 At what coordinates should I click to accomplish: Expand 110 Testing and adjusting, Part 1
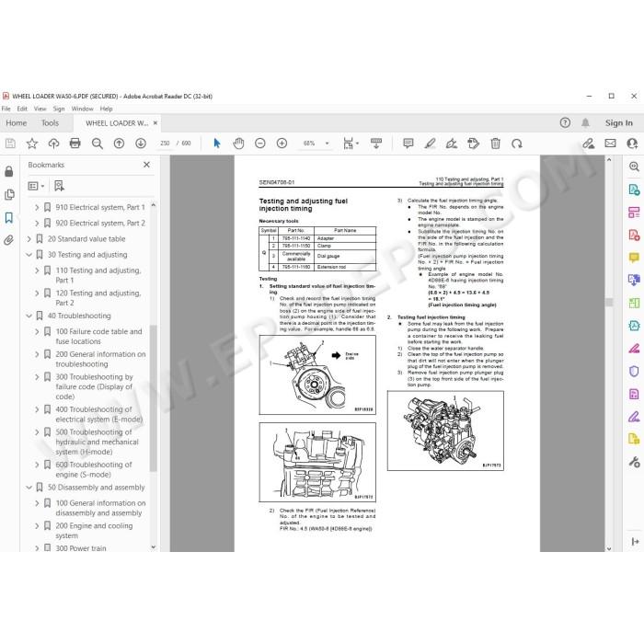coord(37,270)
